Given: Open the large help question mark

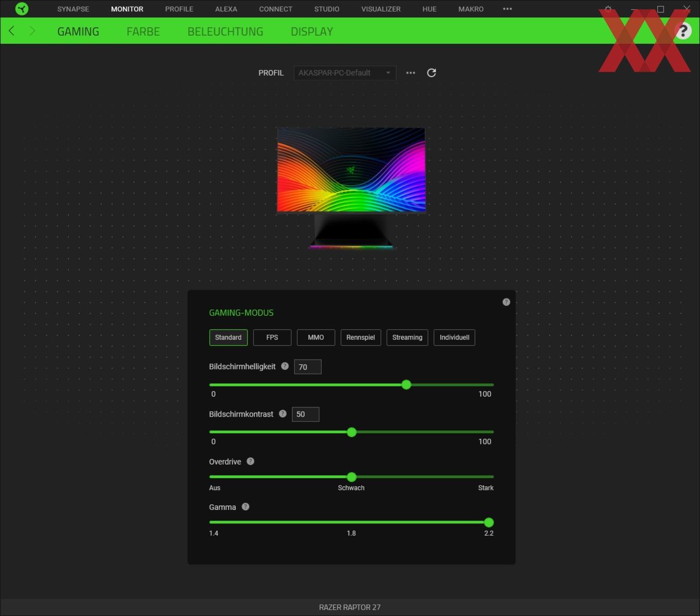Looking at the screenshot, I should click(683, 31).
